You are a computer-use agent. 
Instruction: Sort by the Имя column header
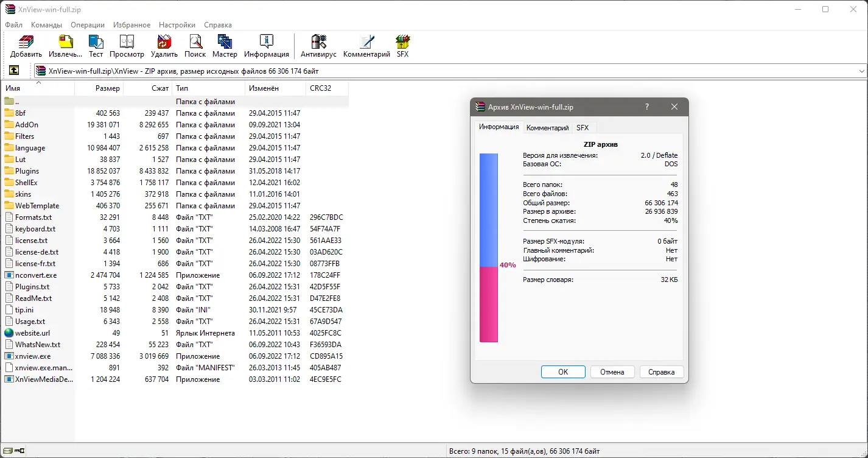click(x=38, y=88)
